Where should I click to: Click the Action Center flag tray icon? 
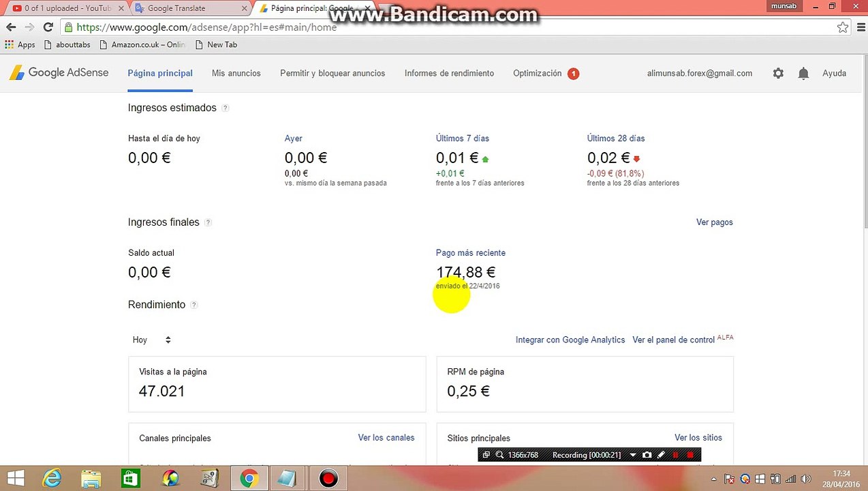pos(730,479)
